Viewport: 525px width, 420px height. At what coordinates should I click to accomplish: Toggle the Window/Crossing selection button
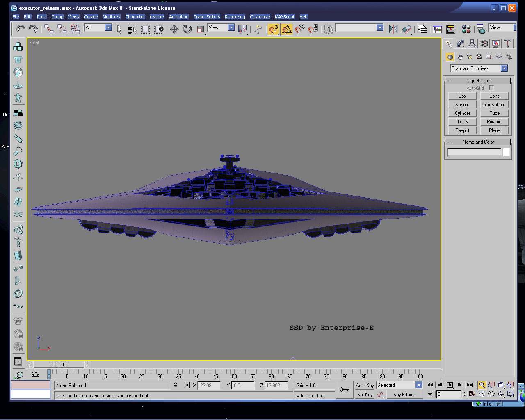(x=159, y=29)
